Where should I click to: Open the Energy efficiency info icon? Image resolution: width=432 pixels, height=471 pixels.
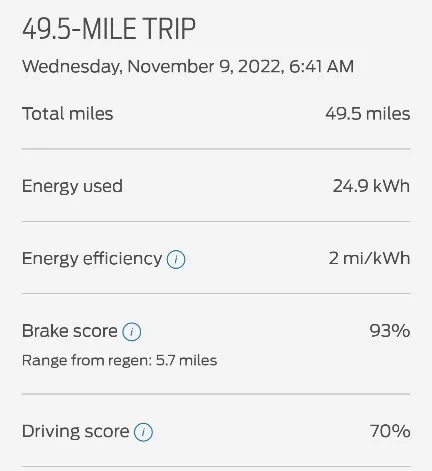click(x=176, y=260)
